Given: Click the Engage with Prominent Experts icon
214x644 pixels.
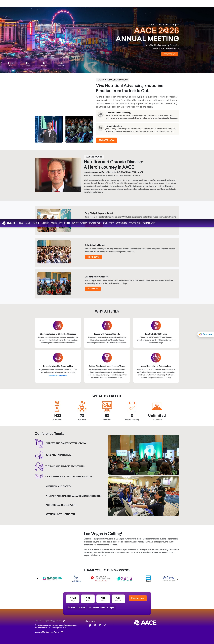Looking at the screenshot, I should point(107,326).
